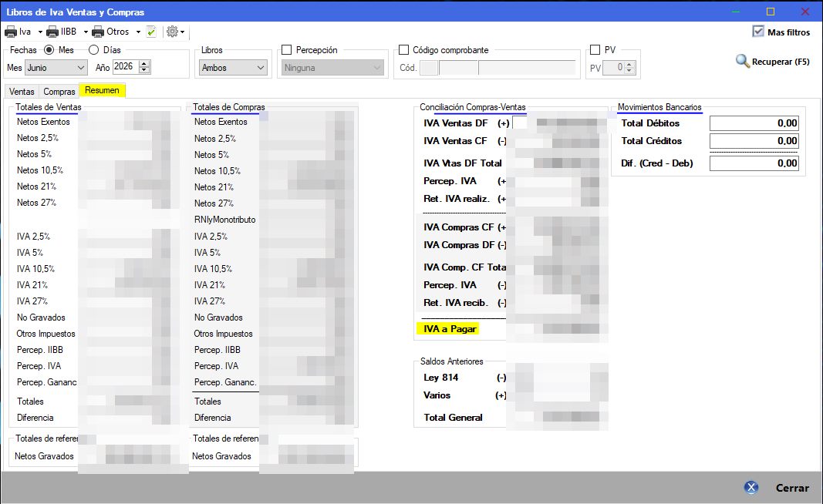The width and height of the screenshot is (823, 504).
Task: Expand the Iva print dropdown arrow
Action: [x=40, y=32]
